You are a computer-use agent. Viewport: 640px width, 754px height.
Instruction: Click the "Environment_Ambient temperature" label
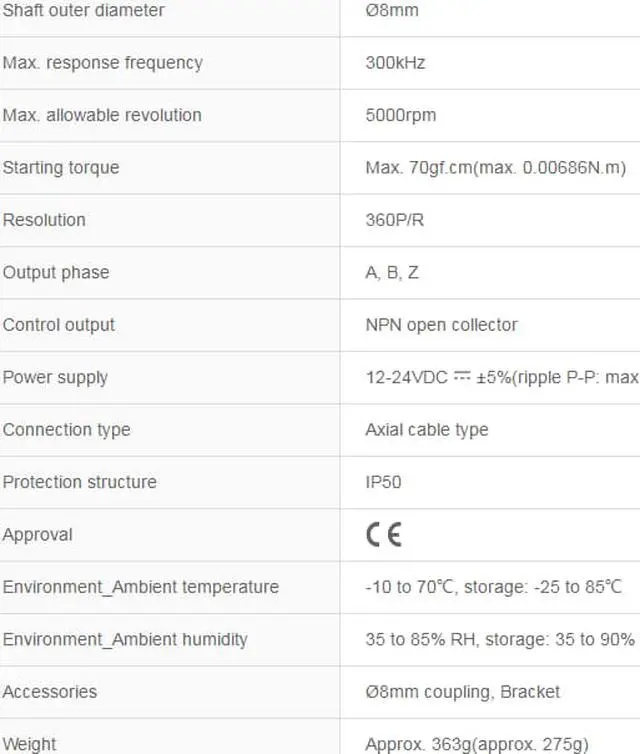click(x=141, y=587)
